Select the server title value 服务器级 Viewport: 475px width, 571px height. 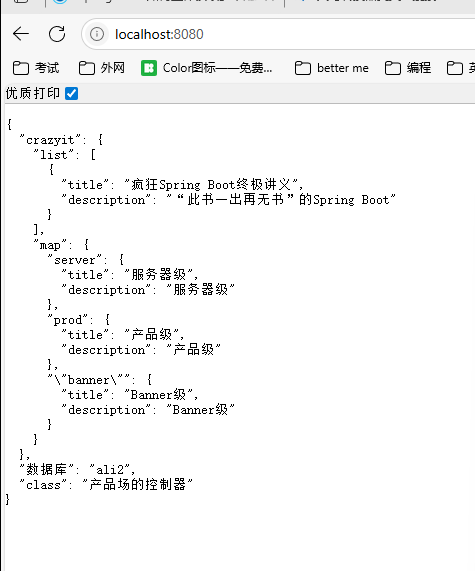(x=158, y=275)
